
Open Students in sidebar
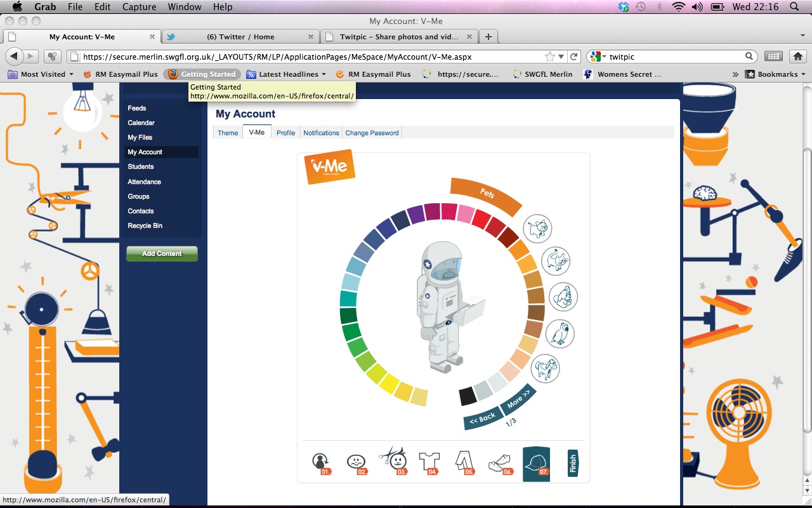[141, 166]
